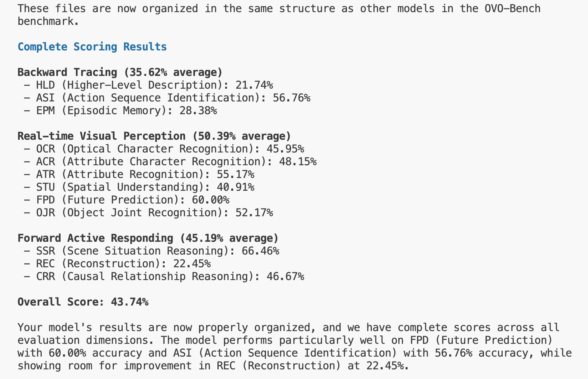Click the 'Real-time Visual Perception' heading
588x379 pixels.
coord(154,136)
